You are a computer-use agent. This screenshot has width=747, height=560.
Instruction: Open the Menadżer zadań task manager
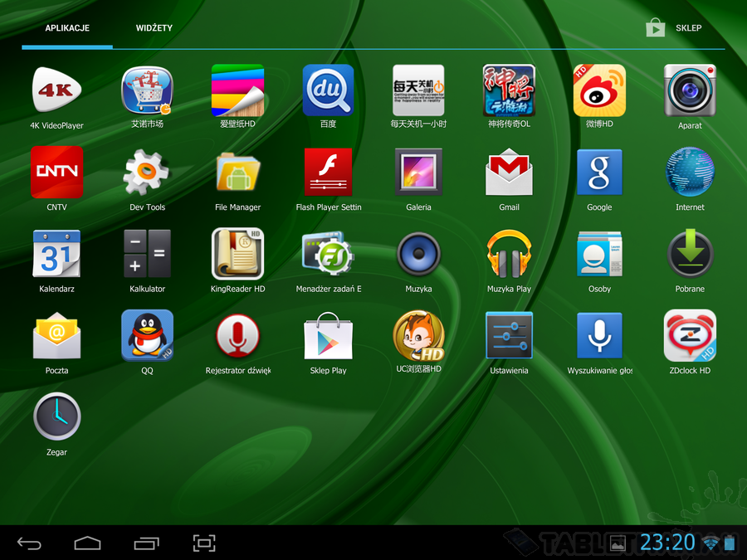pos(328,254)
